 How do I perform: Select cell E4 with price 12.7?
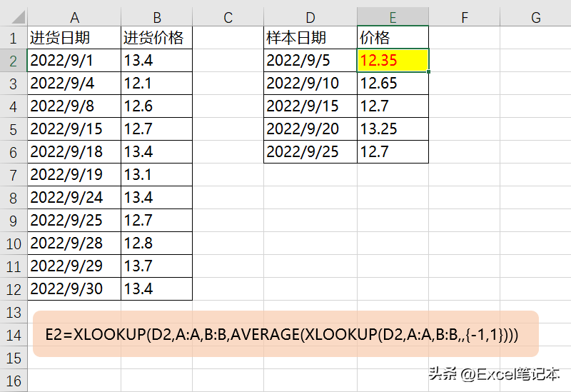tap(393, 106)
